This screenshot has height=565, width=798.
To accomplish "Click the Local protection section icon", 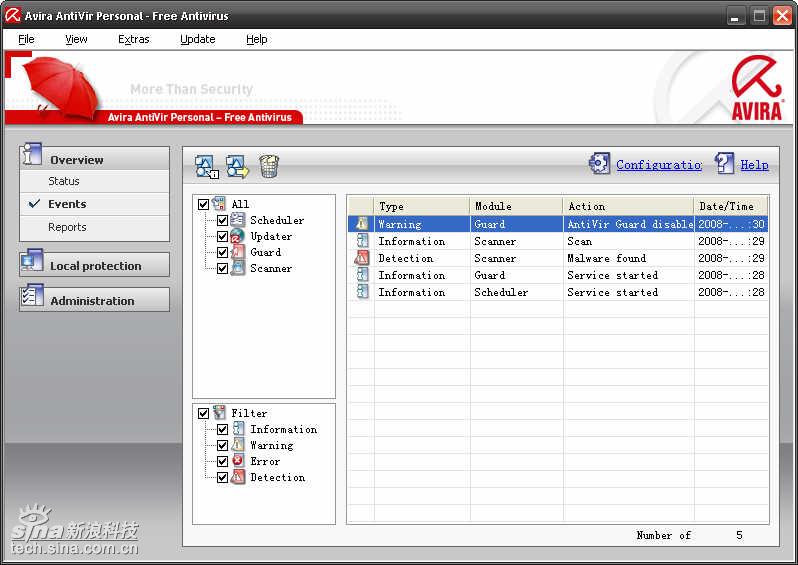I will 32,264.
